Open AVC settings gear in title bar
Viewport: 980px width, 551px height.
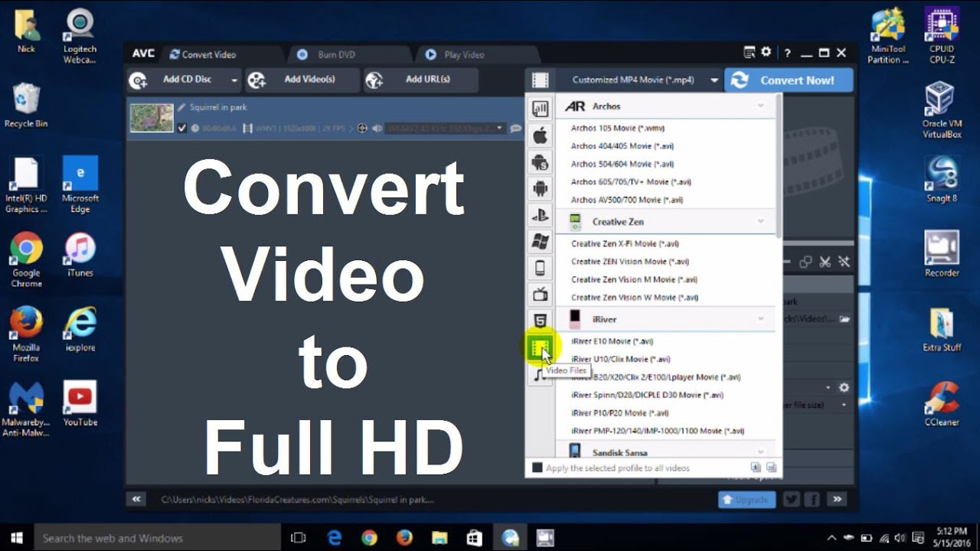[766, 52]
